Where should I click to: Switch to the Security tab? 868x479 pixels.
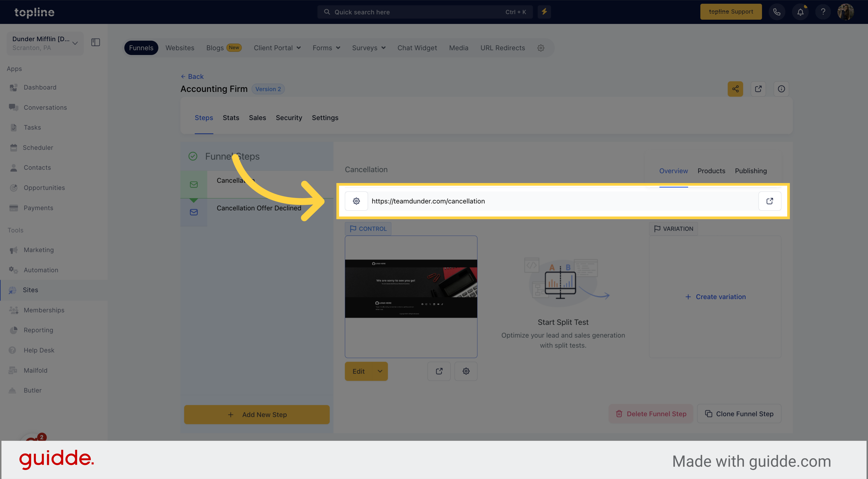click(289, 118)
